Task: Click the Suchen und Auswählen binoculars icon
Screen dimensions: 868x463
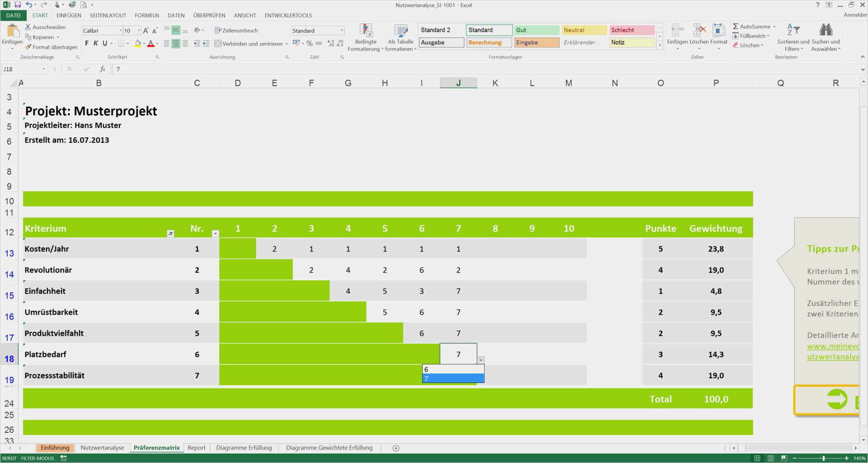Action: click(x=826, y=30)
